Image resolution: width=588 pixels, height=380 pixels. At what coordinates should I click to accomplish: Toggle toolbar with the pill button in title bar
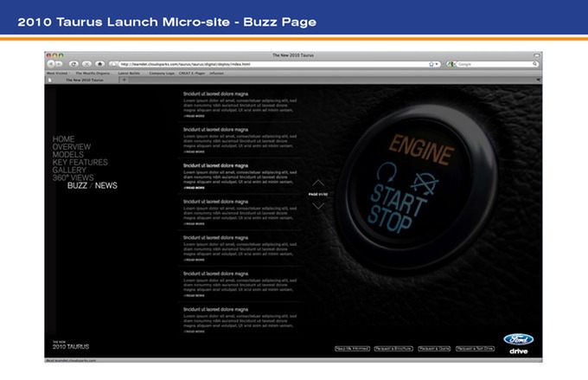[x=537, y=55]
